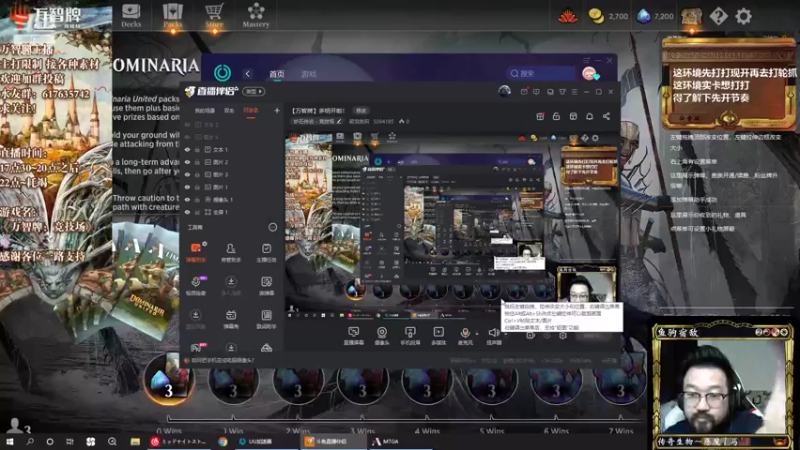
Task: Click the green power logo in UU window
Action: point(222,73)
